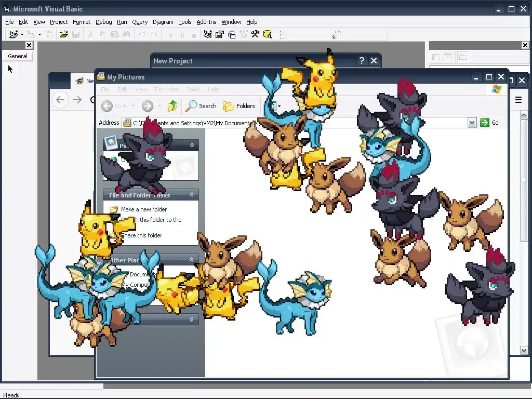Open the Add Project type dropdown arrow
The image size is (532, 399).
22,35
